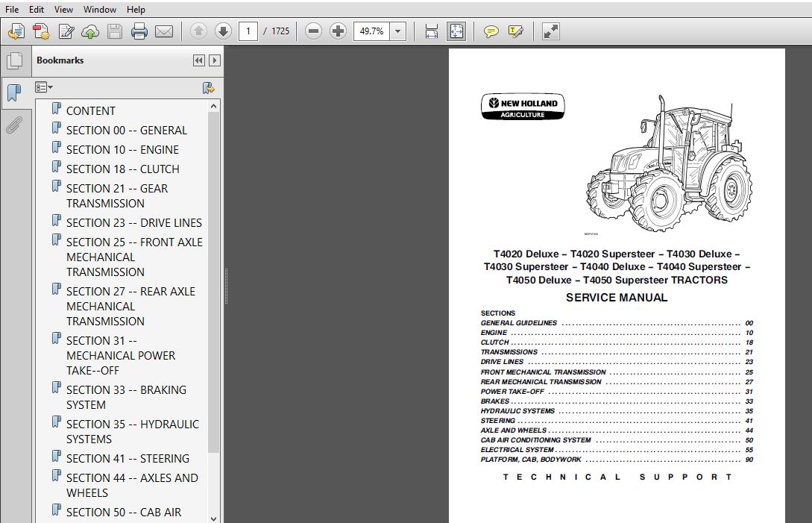Open bookmark SECTION 00 -- GENERAL
Screen dimensions: 812x523
click(126, 130)
